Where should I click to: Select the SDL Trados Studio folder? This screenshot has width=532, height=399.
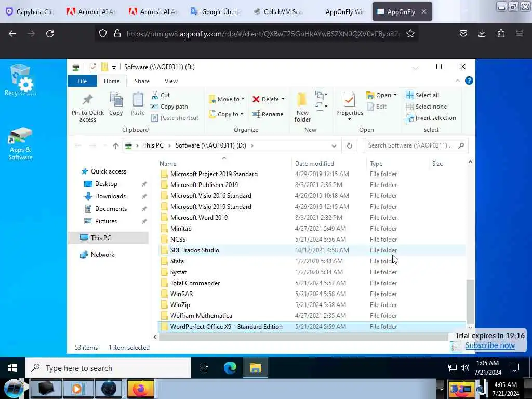click(x=312, y=250)
